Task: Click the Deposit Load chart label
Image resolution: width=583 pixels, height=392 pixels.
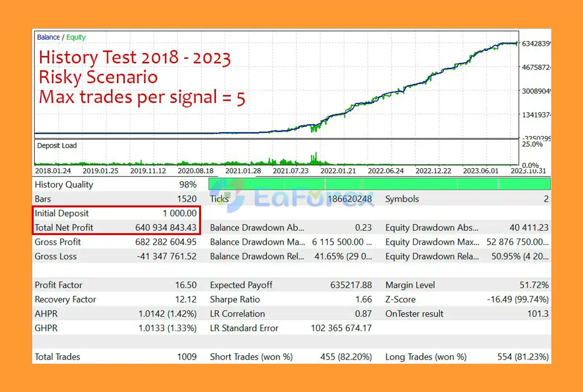Action: point(57,146)
